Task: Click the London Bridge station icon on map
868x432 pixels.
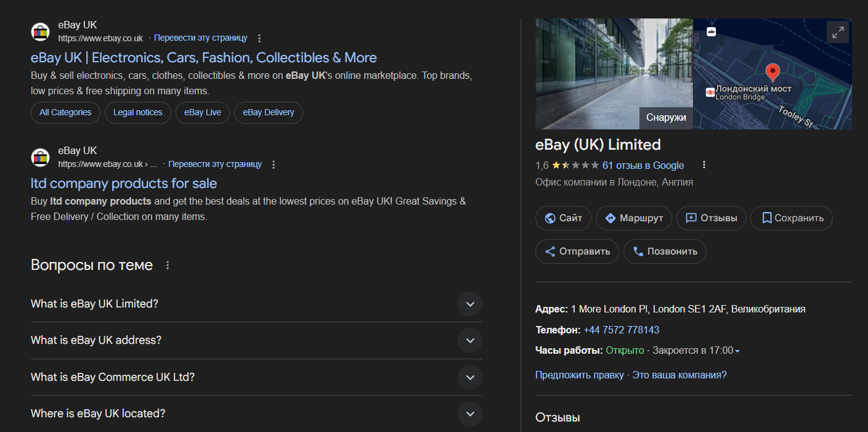Action: pos(710,92)
